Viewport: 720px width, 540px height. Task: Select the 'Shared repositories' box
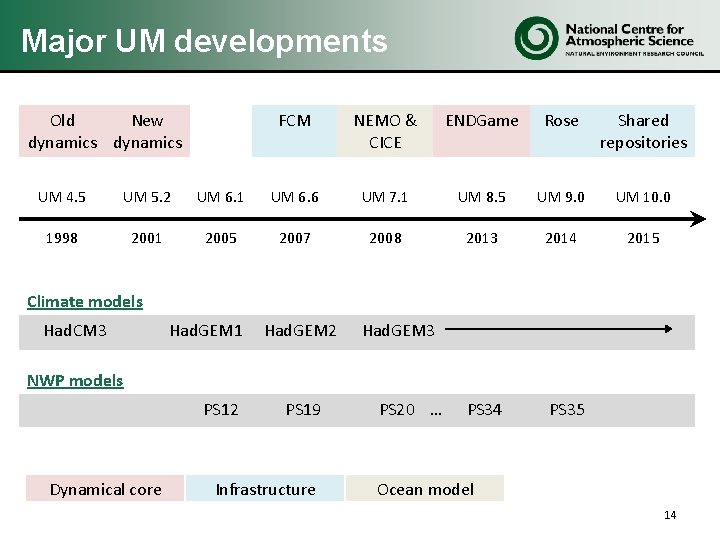click(643, 131)
